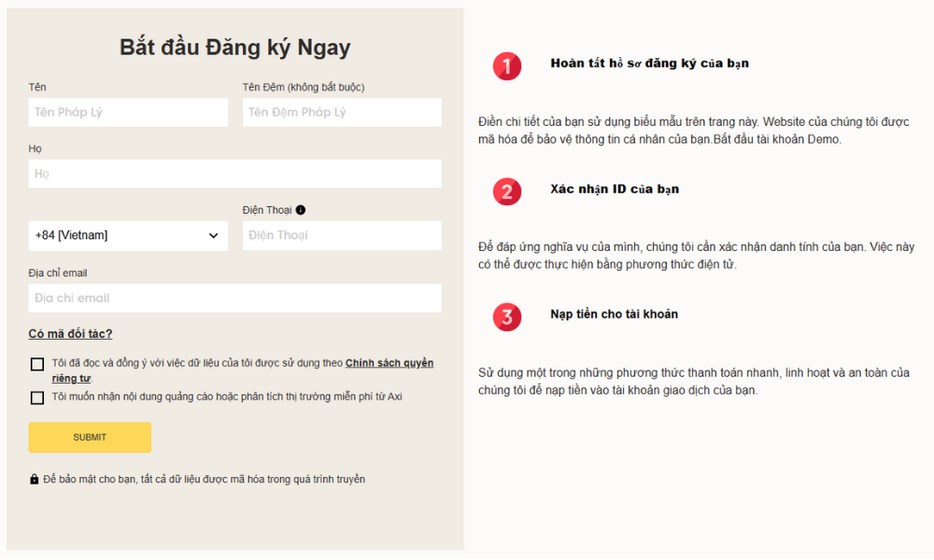Focus the Tên Đệm Pháp Lý field
This screenshot has width=934, height=560.
point(342,112)
